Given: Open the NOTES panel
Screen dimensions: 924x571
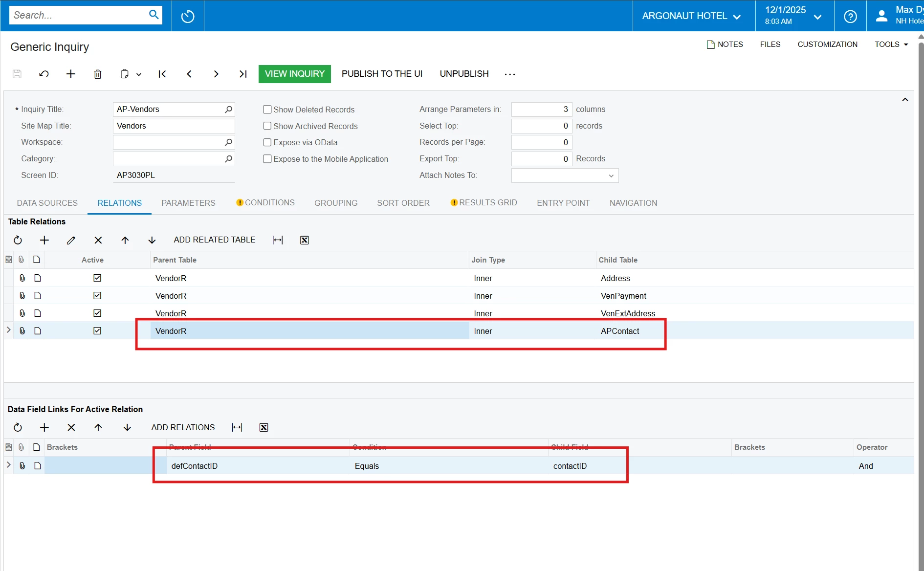Looking at the screenshot, I should click(725, 44).
